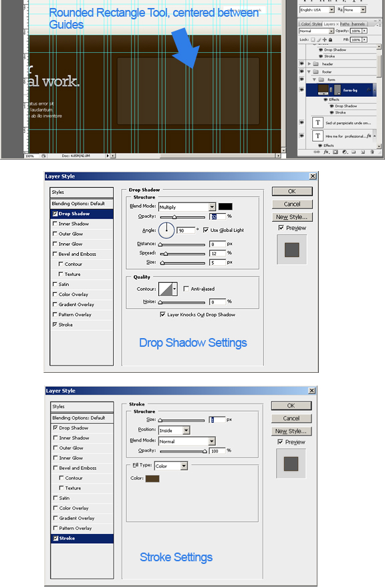
Task: Select Blending Options: Default in Stroke Settings dialog
Action: point(82,418)
